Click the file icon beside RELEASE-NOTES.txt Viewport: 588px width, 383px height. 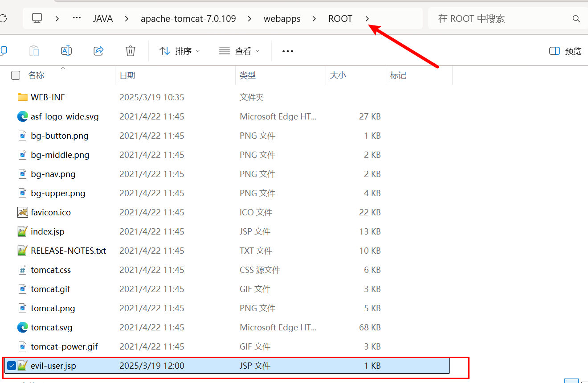click(22, 251)
